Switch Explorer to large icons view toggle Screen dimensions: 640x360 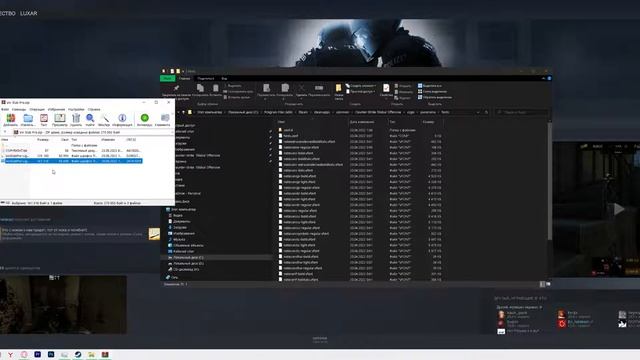point(548,284)
